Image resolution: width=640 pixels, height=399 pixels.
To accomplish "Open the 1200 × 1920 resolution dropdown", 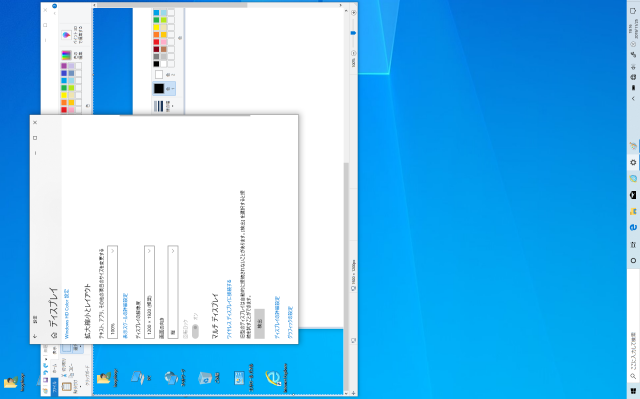I will coord(149,291).
